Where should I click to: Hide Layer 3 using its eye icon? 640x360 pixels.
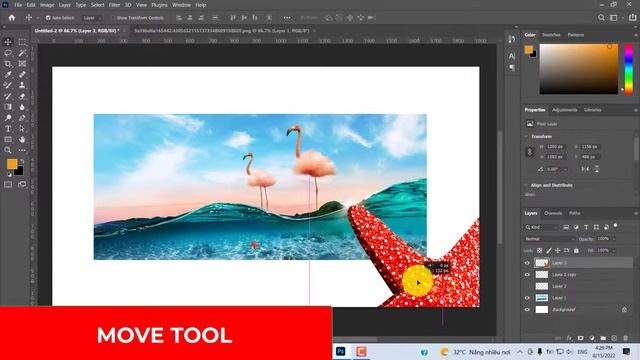[x=527, y=263]
